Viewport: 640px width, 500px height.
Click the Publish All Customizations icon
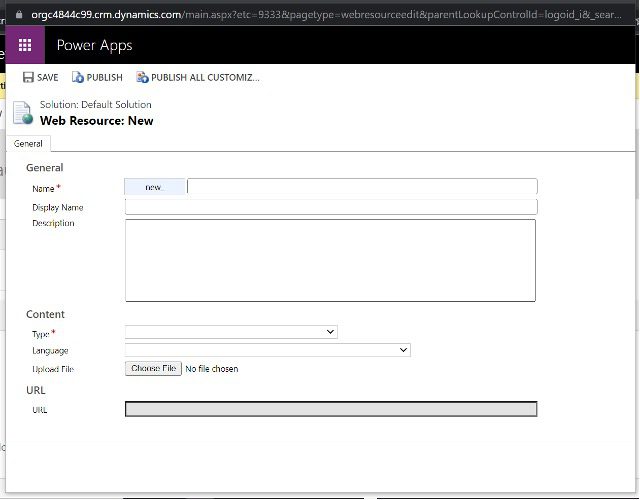point(142,78)
